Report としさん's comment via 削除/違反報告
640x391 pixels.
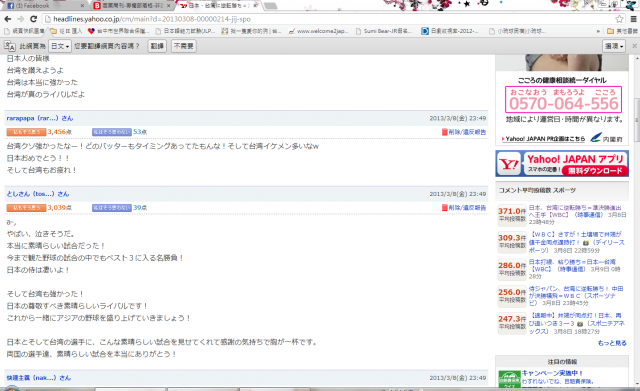[x=464, y=207]
